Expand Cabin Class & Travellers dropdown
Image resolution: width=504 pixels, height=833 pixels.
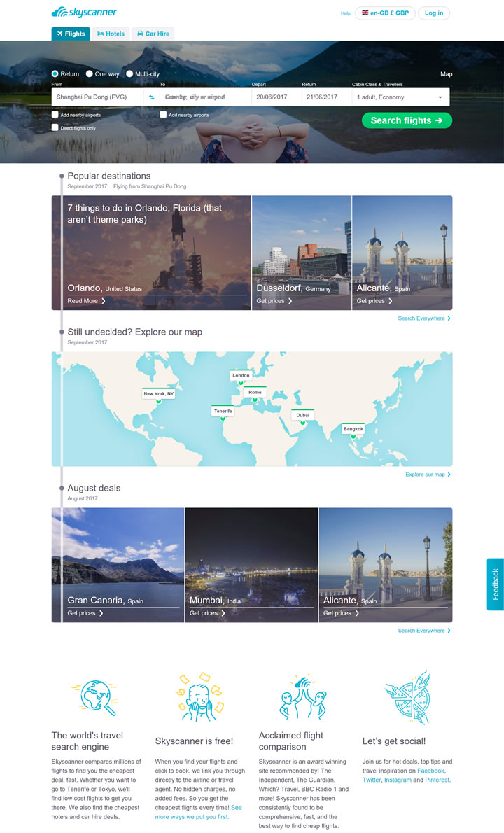pos(400,97)
